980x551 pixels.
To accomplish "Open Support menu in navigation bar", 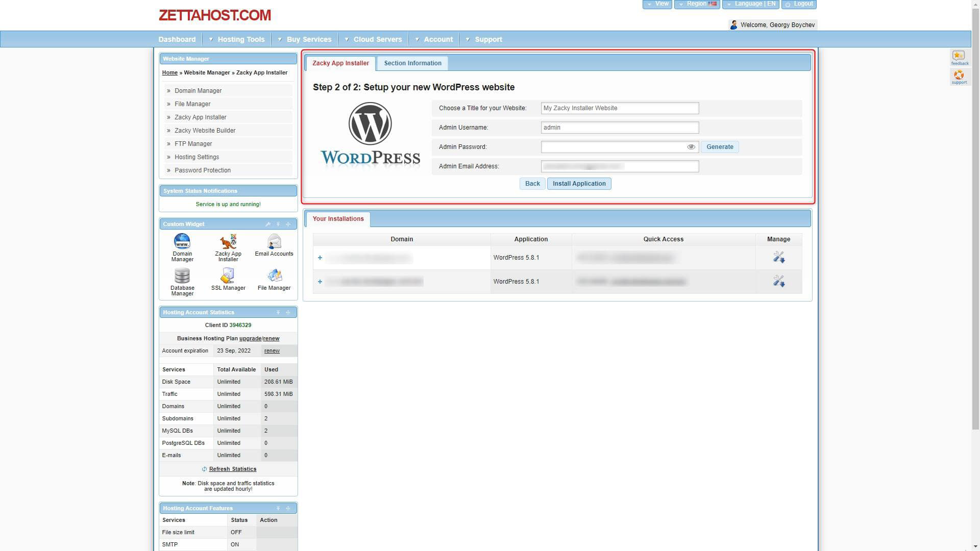I will coord(483,39).
